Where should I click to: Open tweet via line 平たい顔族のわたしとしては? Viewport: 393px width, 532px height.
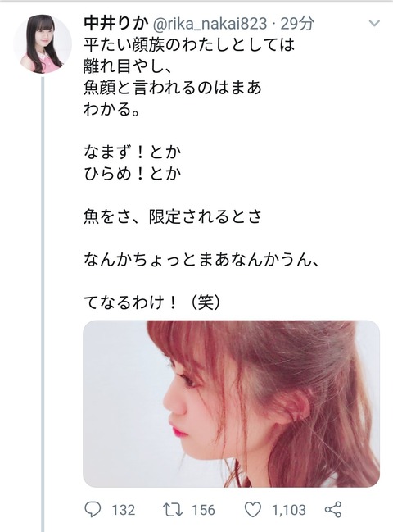click(x=189, y=44)
